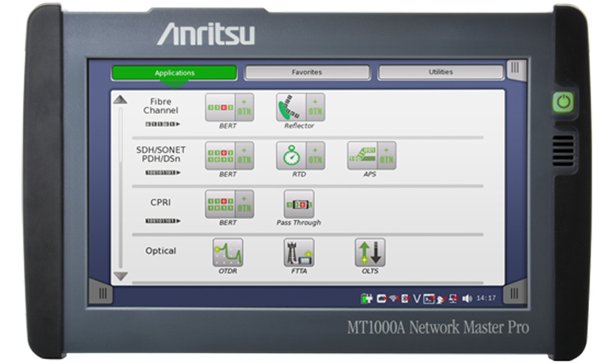The width and height of the screenshot is (615, 364).
Task: Launch the FTTA application
Action: 299,253
